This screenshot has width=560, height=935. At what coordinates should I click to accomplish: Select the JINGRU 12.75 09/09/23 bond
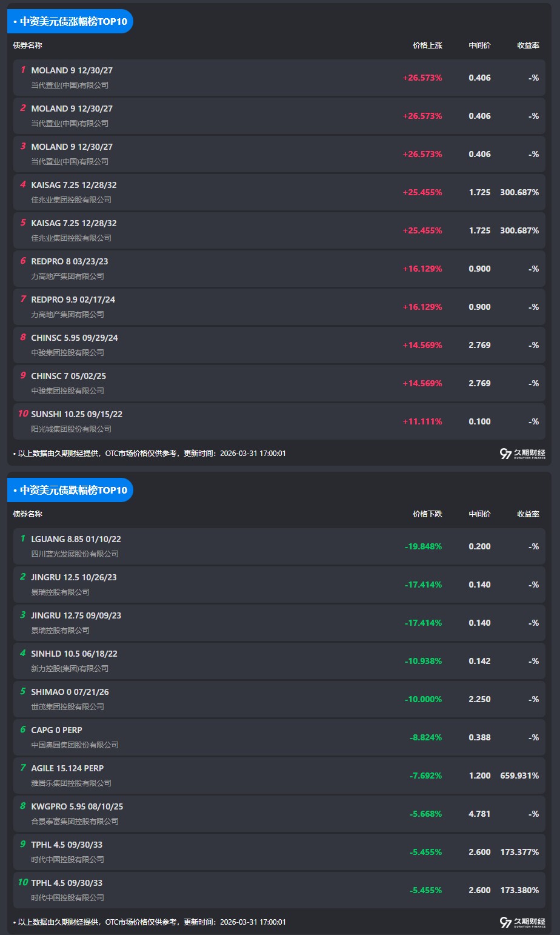pos(76,616)
